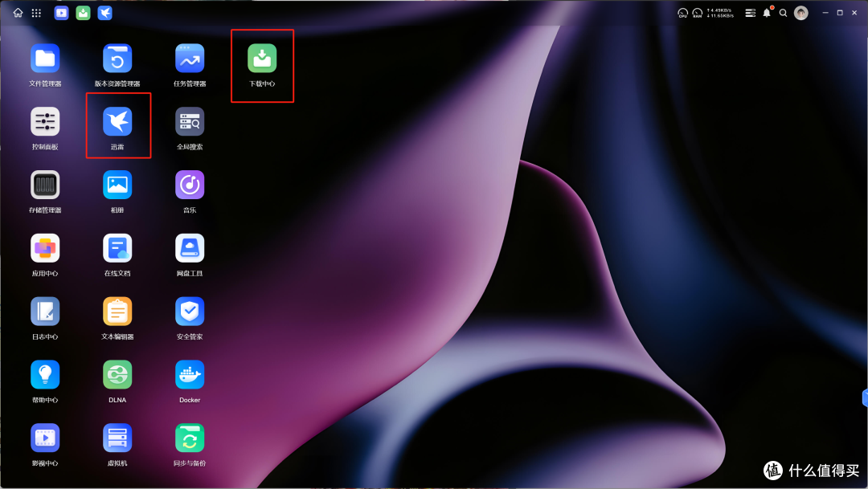Screen dimensions: 868x489
Task: Open the 音乐 music app
Action: 190,185
